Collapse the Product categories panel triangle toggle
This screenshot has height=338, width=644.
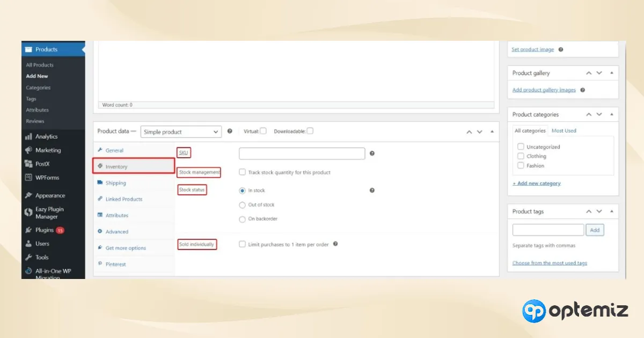[x=611, y=115]
